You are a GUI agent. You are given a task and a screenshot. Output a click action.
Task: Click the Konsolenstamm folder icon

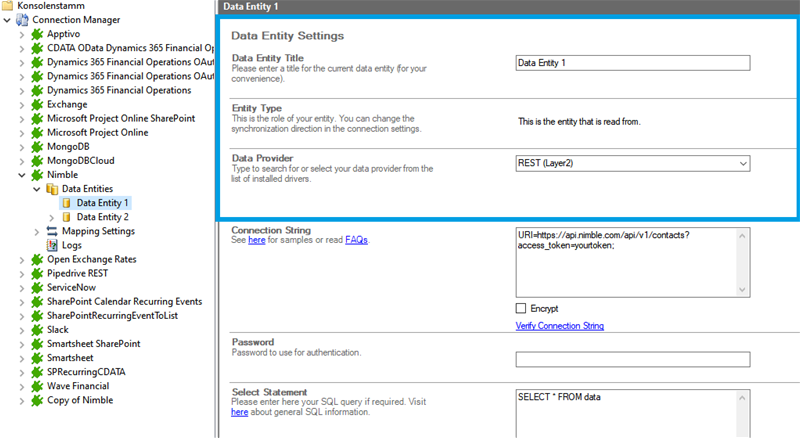coord(9,5)
